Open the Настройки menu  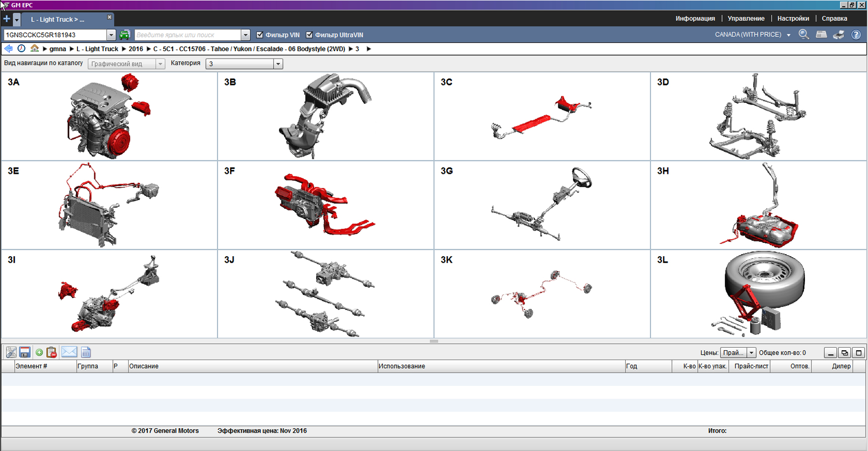pos(793,18)
